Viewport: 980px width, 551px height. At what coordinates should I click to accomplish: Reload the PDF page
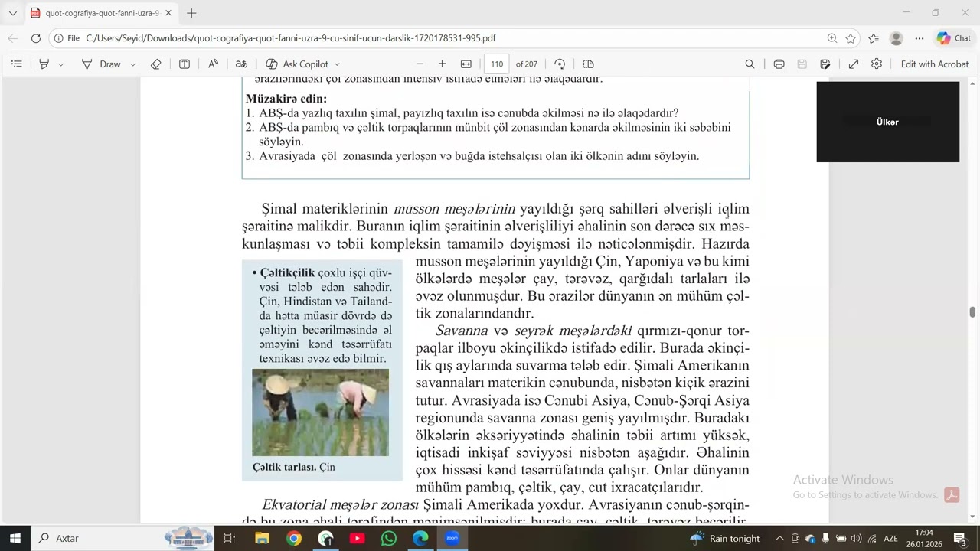tap(35, 38)
